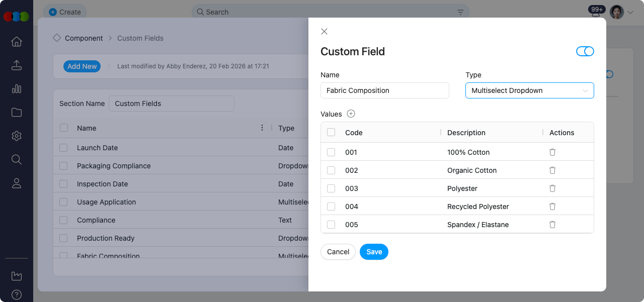The height and width of the screenshot is (302, 644).
Task: Open the Name column options menu
Action: [262, 128]
